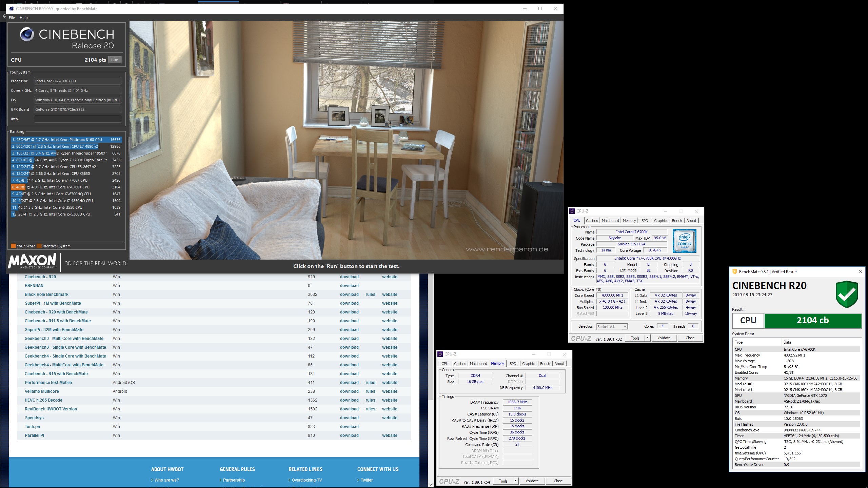Open Geekbench4 - Multi Core with BenchMate link
868x488 pixels.
pyautogui.click(x=64, y=365)
